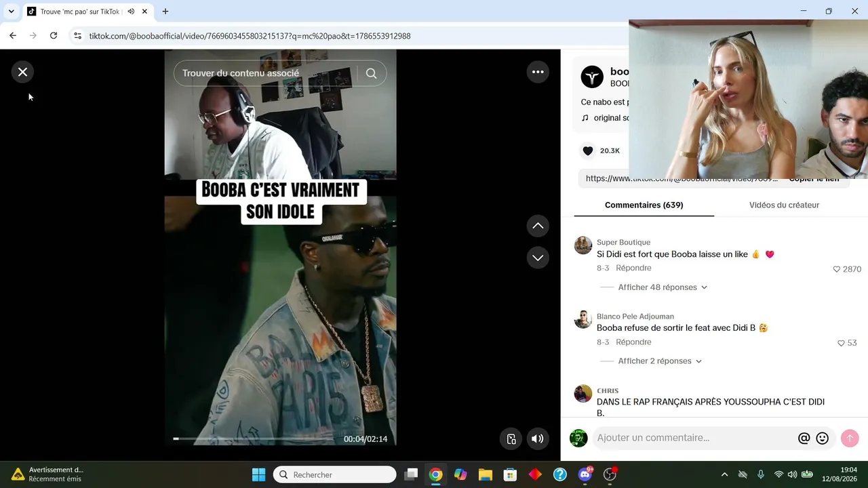Go back to the previous page
This screenshot has width=868, height=488.
click(13, 36)
